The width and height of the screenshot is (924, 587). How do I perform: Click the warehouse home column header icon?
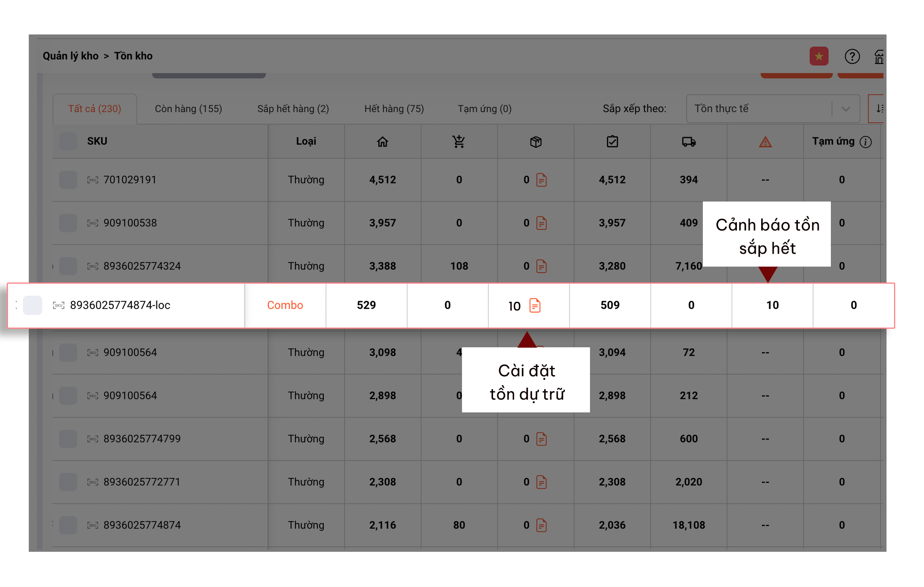[382, 142]
